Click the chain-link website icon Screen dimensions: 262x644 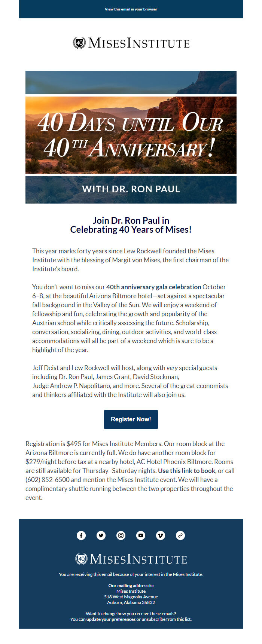[x=180, y=535]
